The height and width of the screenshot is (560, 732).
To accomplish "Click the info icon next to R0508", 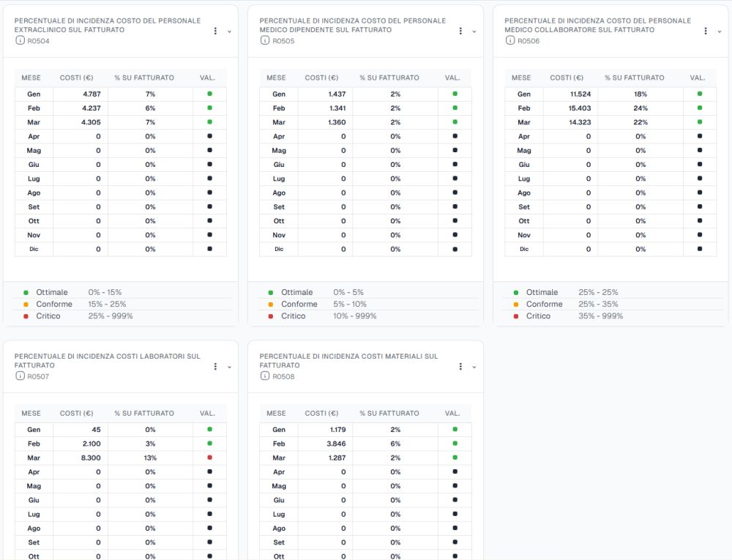I will point(265,376).
